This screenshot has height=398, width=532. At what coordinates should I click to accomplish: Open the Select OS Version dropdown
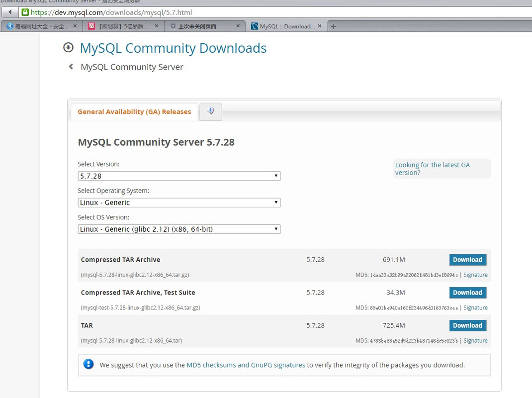179,229
